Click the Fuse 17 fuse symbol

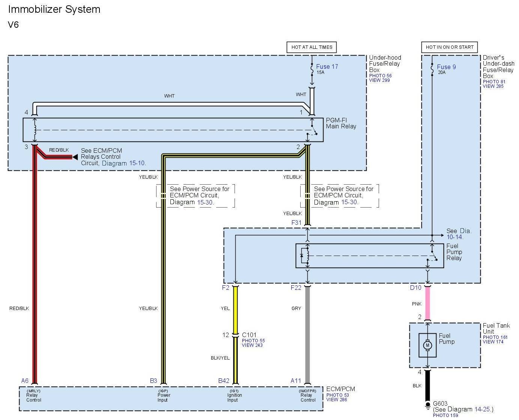point(312,69)
